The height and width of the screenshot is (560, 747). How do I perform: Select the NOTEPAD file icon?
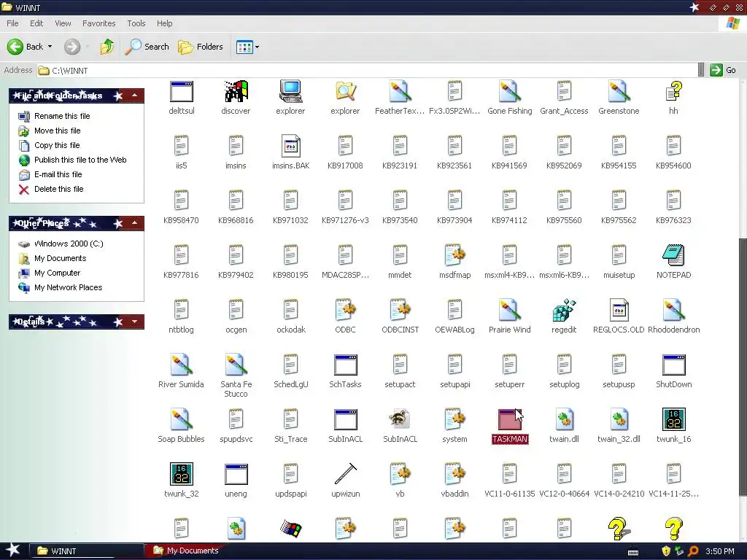(673, 255)
